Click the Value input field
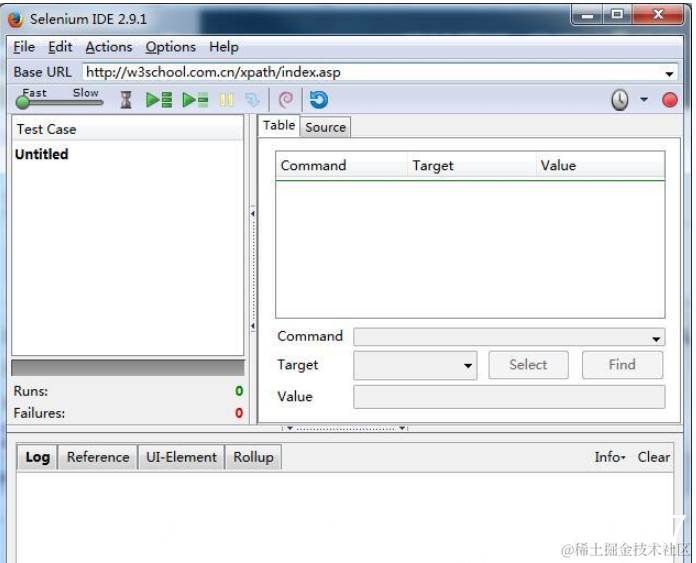696x563 pixels. point(509,396)
